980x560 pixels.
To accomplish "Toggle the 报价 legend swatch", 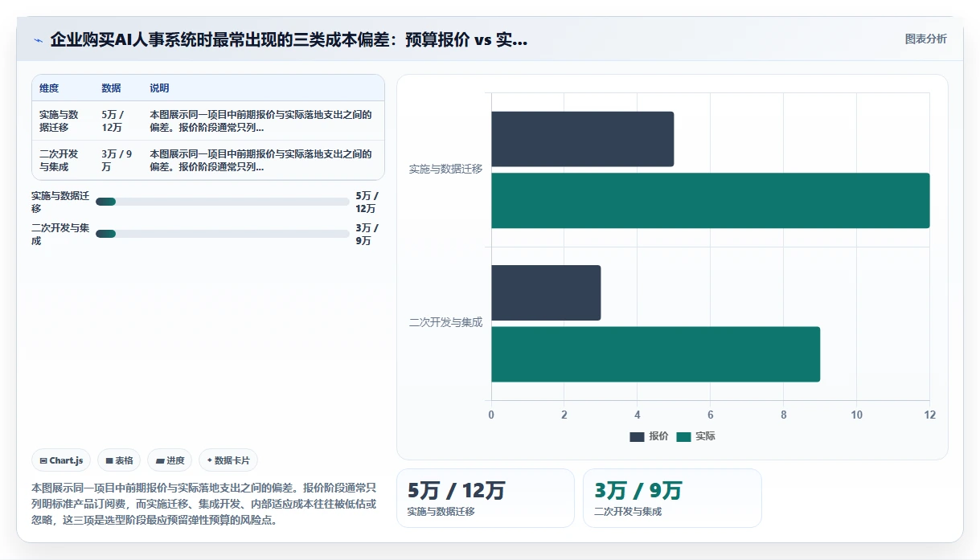I will click(x=637, y=436).
